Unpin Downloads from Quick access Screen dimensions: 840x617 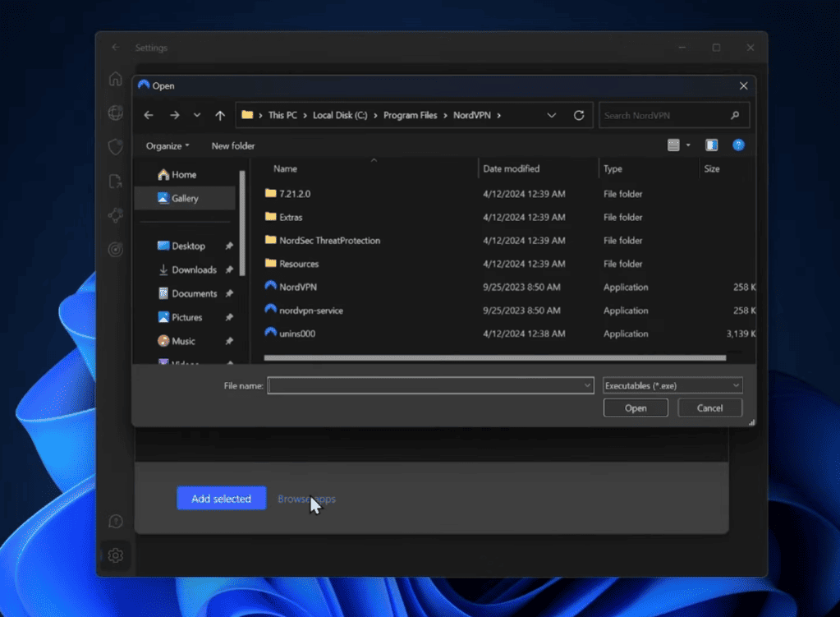[230, 269]
